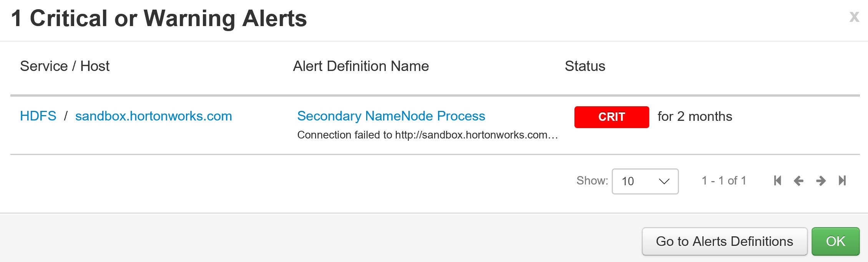Go to the previous page arrow

[x=798, y=181]
